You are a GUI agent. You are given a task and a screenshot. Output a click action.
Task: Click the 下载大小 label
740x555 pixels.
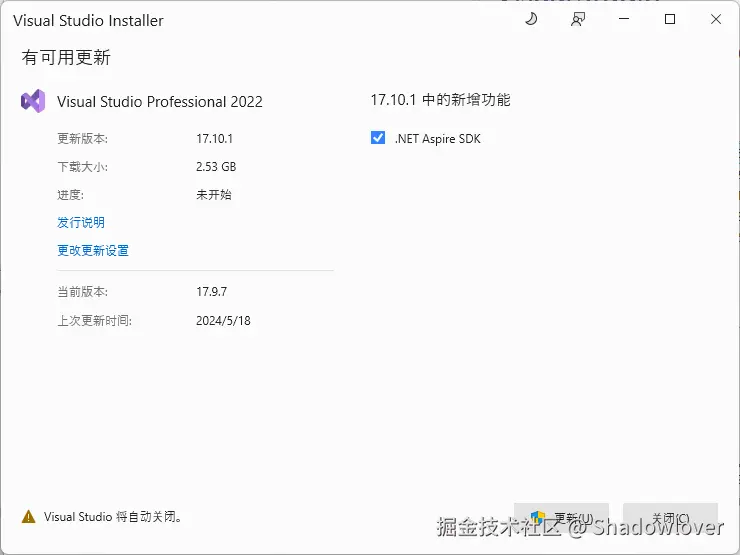tap(83, 167)
